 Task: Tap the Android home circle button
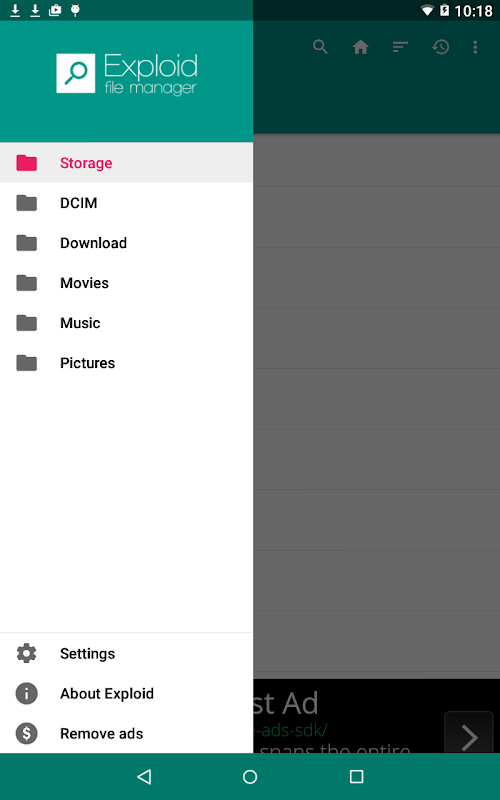pos(250,777)
